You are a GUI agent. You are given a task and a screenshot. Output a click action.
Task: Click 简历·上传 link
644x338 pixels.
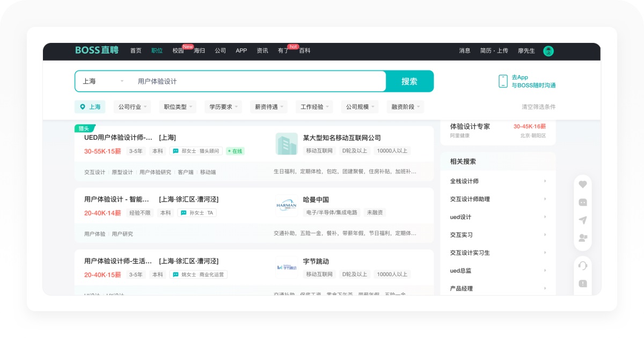click(x=494, y=50)
